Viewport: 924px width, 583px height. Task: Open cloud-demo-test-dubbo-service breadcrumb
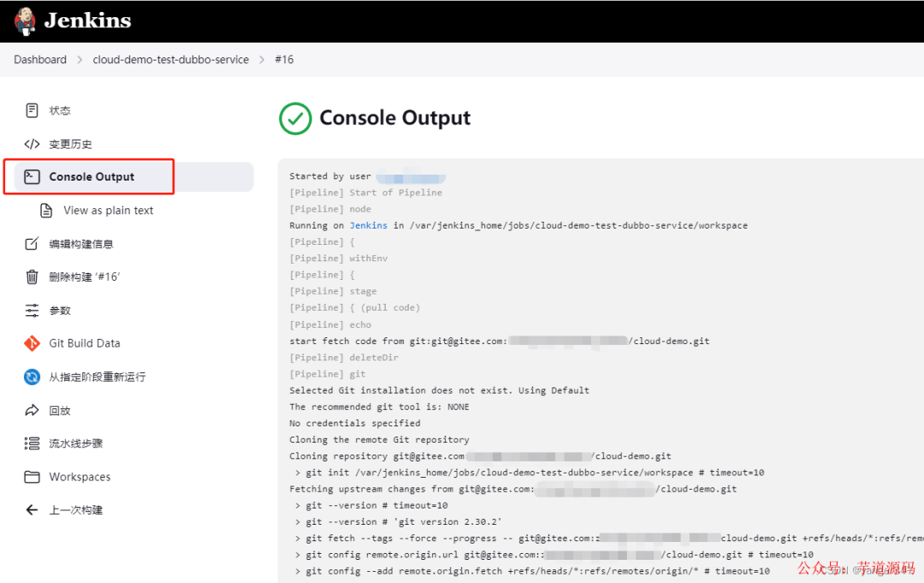point(171,60)
